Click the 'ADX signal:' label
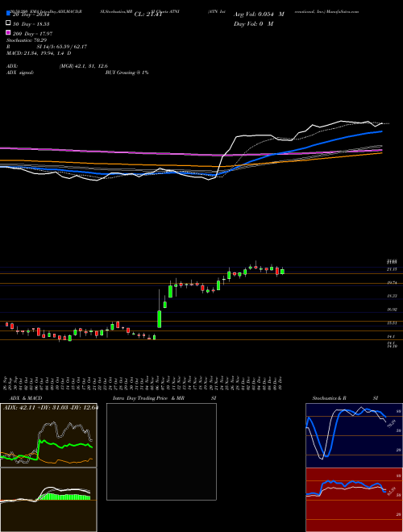 pyautogui.click(x=20, y=73)
